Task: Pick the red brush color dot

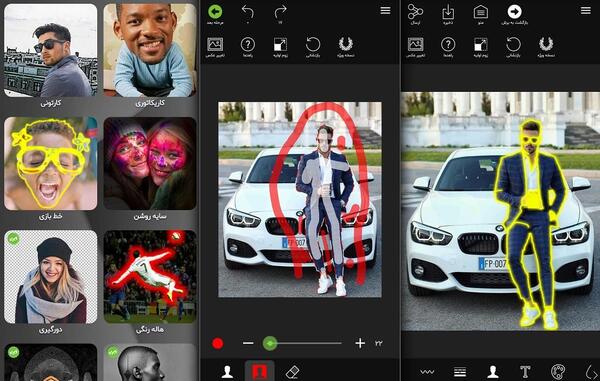Action: [x=218, y=344]
